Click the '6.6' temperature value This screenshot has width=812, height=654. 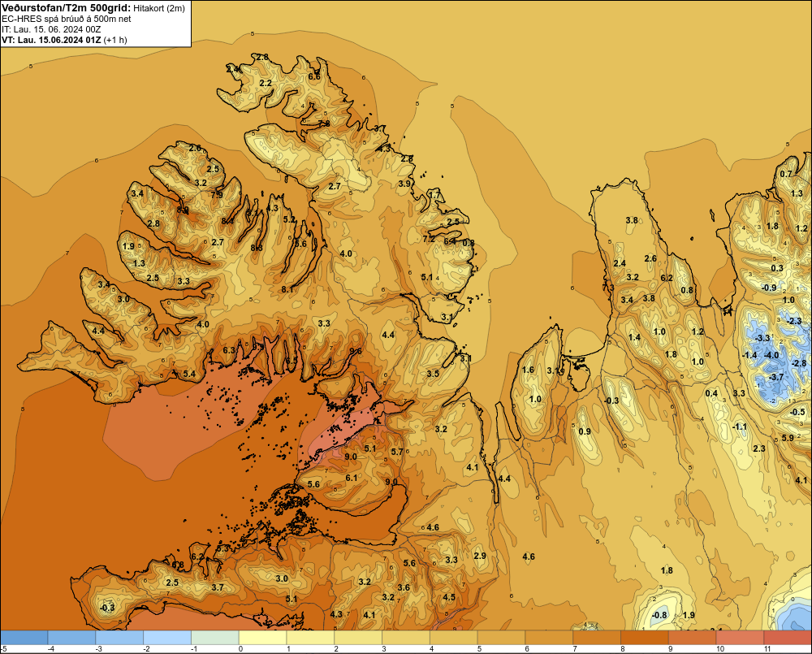[x=314, y=76]
